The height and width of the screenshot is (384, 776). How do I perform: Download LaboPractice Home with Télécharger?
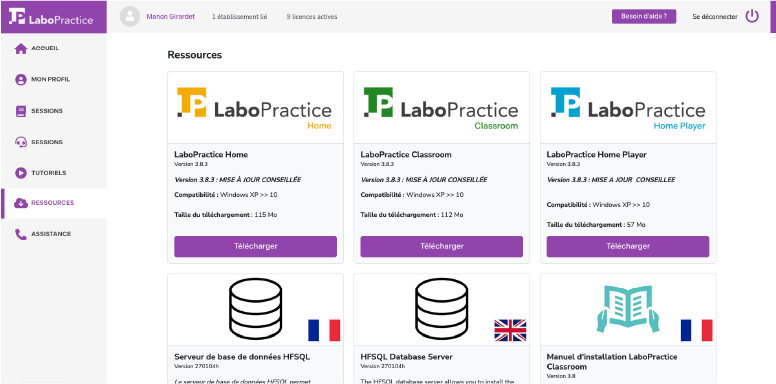pos(255,246)
